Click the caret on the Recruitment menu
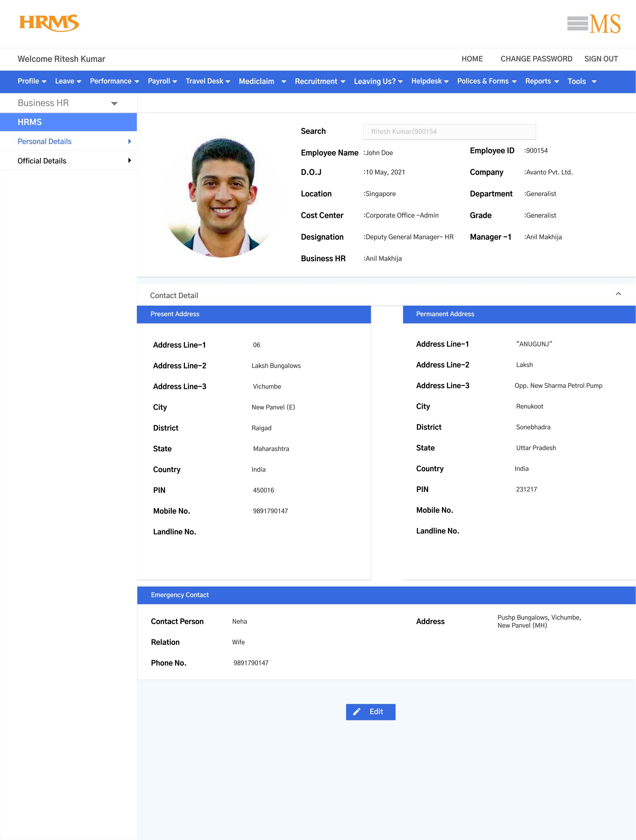 pos(343,81)
